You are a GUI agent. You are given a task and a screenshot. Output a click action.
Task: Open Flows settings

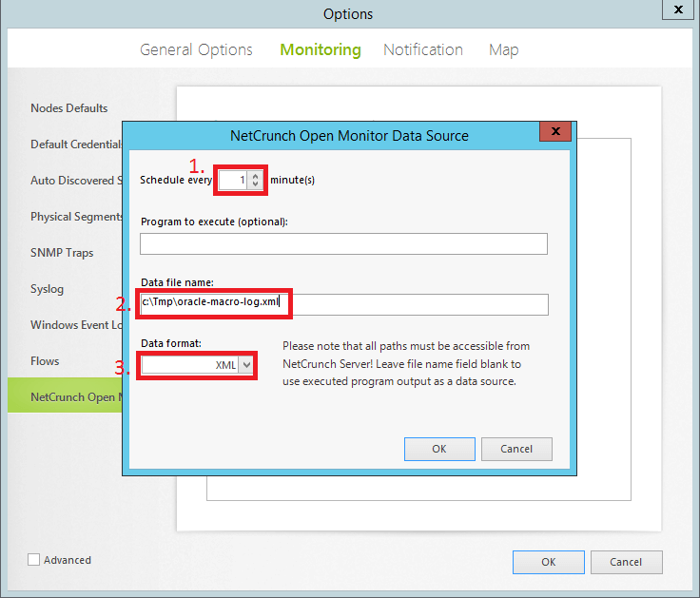pos(45,361)
